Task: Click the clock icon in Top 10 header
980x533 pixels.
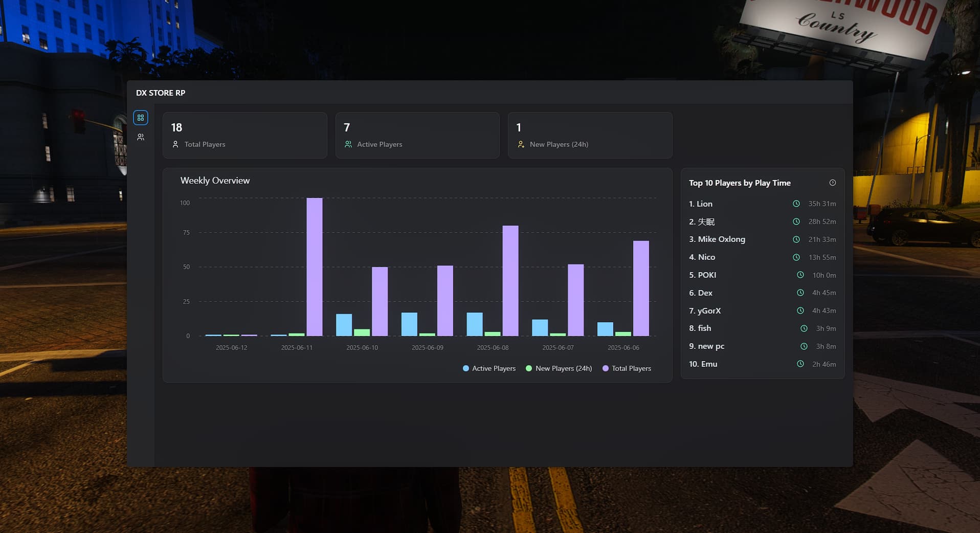Action: pyautogui.click(x=832, y=183)
